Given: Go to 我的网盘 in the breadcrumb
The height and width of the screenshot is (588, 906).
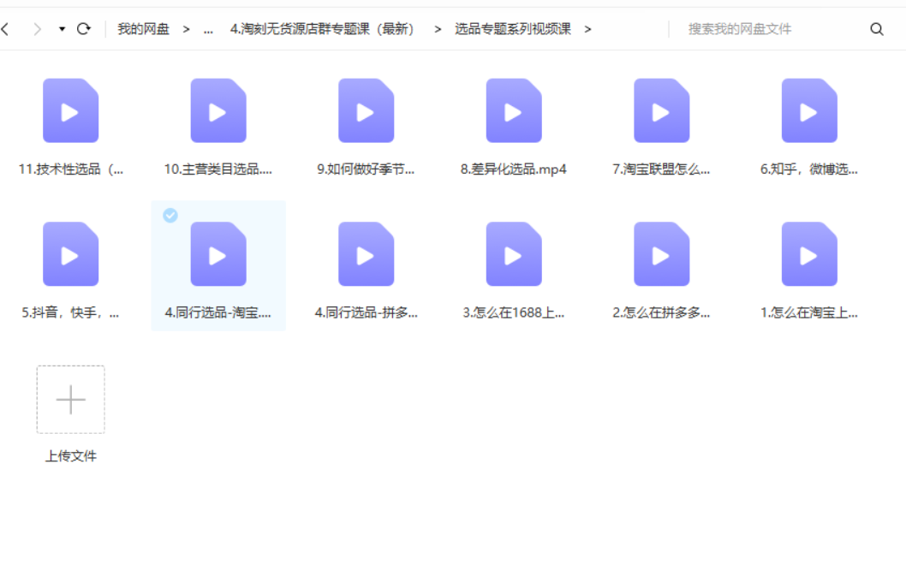Looking at the screenshot, I should [x=143, y=29].
